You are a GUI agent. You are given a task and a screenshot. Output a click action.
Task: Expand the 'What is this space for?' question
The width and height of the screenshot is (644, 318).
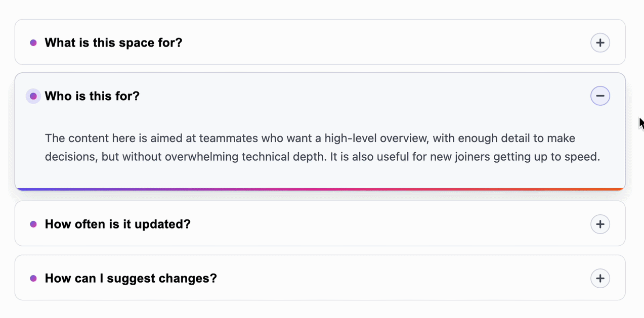[600, 42]
